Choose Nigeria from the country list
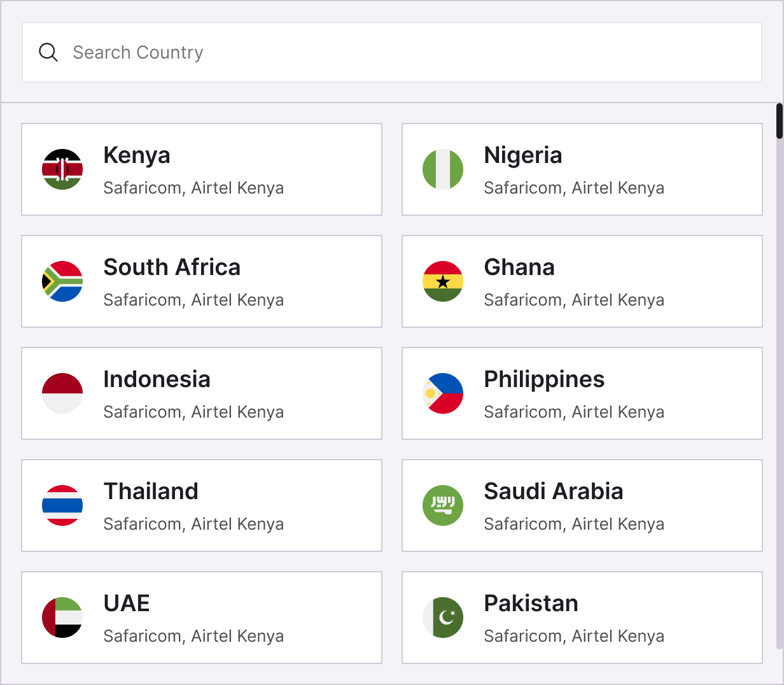The height and width of the screenshot is (685, 784). 522,155
